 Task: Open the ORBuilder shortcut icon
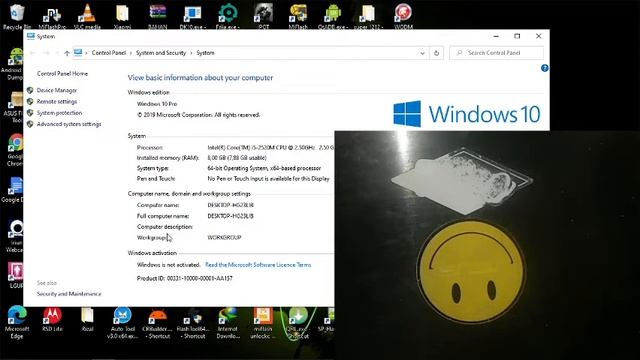pyautogui.click(x=158, y=323)
